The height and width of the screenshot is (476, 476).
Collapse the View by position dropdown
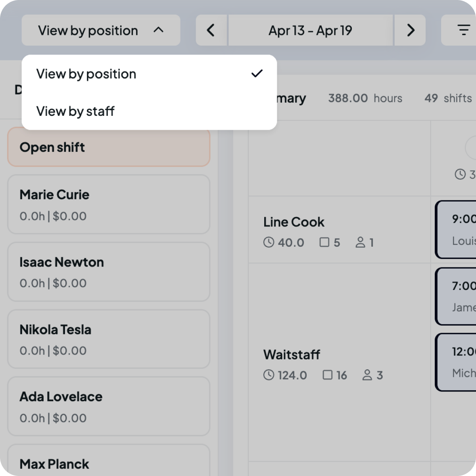[x=101, y=30]
